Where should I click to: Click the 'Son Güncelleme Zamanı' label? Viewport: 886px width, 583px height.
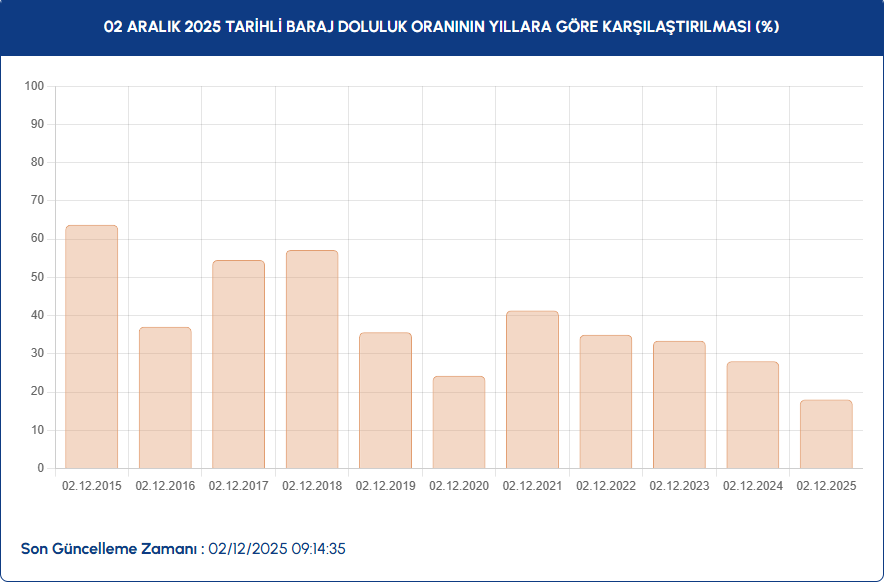(x=112, y=549)
